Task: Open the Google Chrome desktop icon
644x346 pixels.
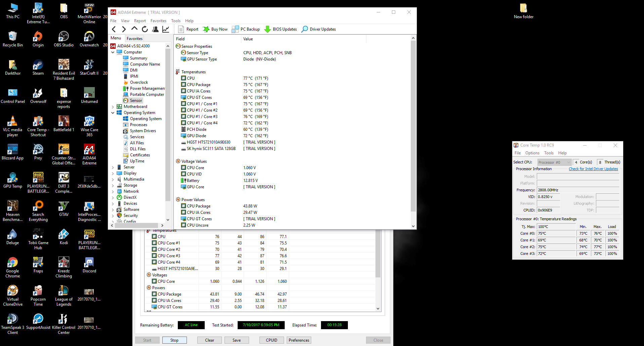Action: 13,267
